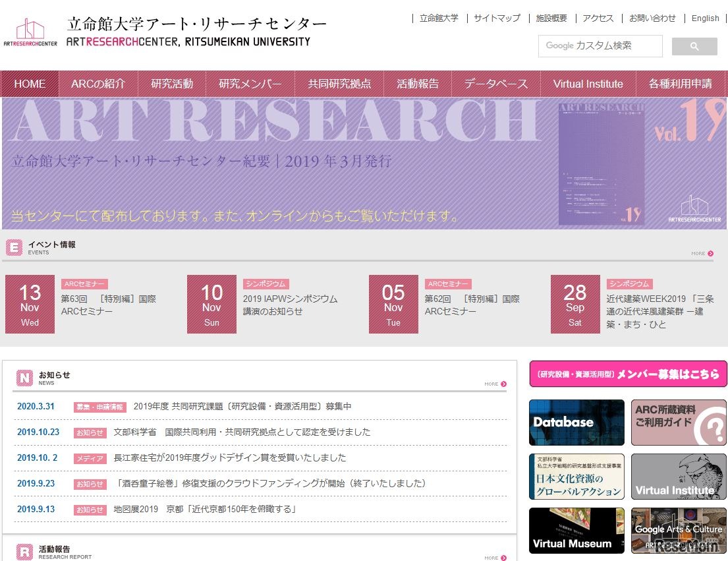Image resolution: width=728 pixels, height=561 pixels.
Task: Open the English version link
Action: click(704, 18)
